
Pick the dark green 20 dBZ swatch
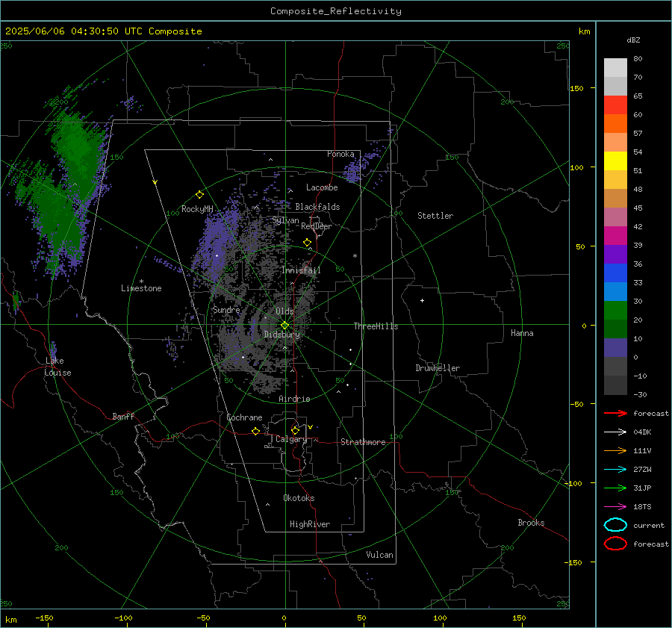(x=615, y=329)
